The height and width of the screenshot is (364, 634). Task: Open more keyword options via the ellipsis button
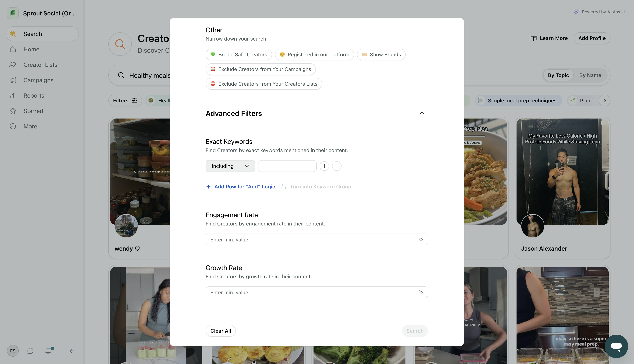click(x=337, y=166)
